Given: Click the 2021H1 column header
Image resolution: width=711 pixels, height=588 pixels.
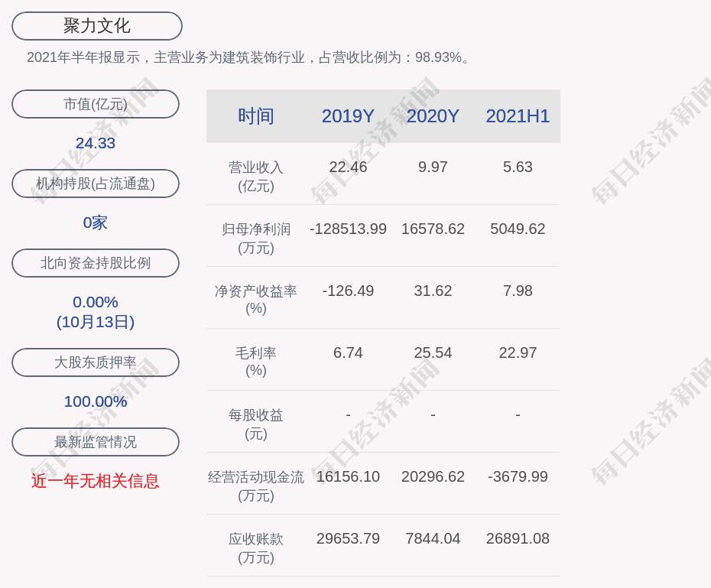Looking at the screenshot, I should click(x=518, y=116).
